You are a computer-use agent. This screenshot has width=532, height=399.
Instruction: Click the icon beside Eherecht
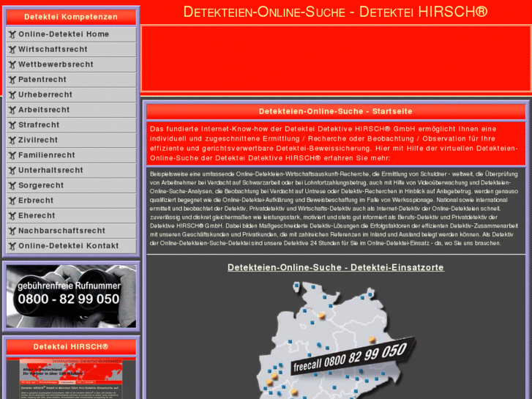[12, 216]
